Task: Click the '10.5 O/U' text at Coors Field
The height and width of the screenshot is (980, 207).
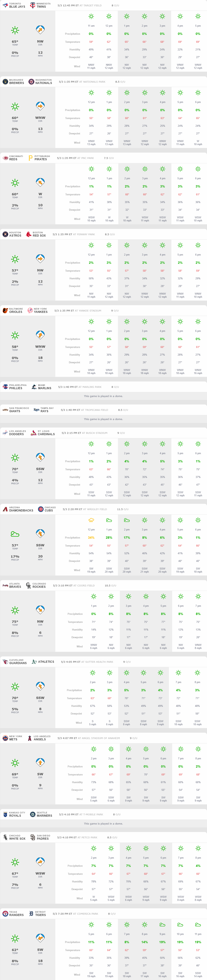Action: pyautogui.click(x=110, y=585)
